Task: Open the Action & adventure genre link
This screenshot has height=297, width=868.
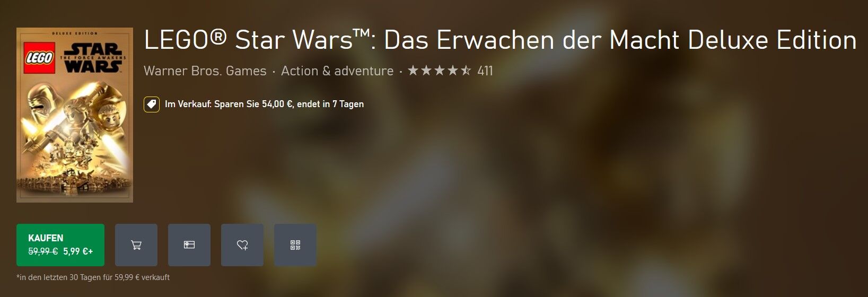Action: coord(337,71)
